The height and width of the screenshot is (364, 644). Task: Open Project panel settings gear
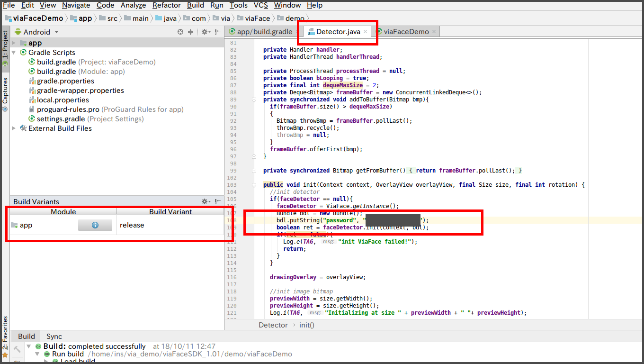click(x=206, y=32)
